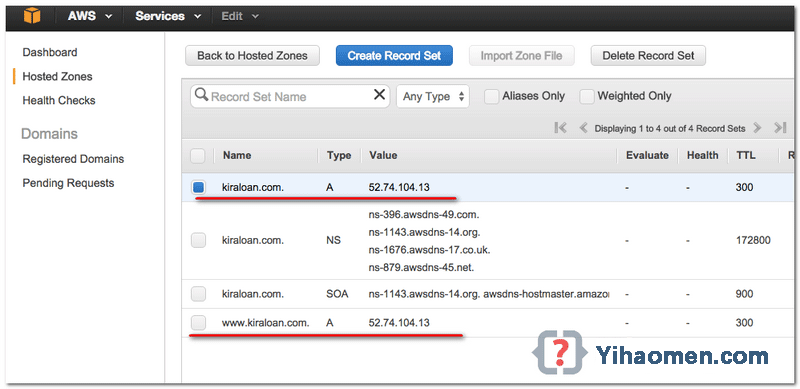Sort by the TTL column header
The width and height of the screenshot is (800, 389).
pos(746,155)
